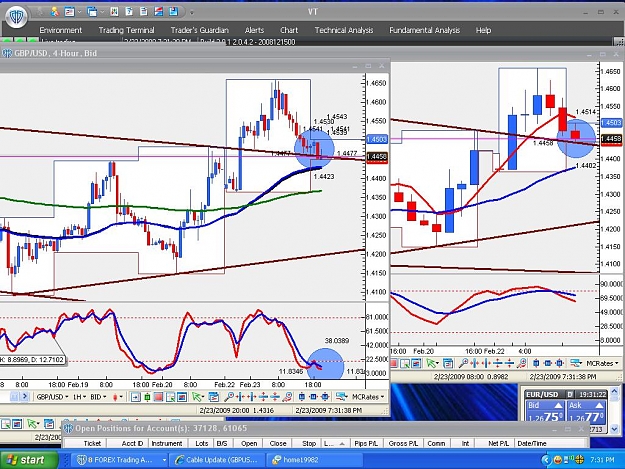Open the 1H timeframe dropdown in left chart

tap(79, 397)
